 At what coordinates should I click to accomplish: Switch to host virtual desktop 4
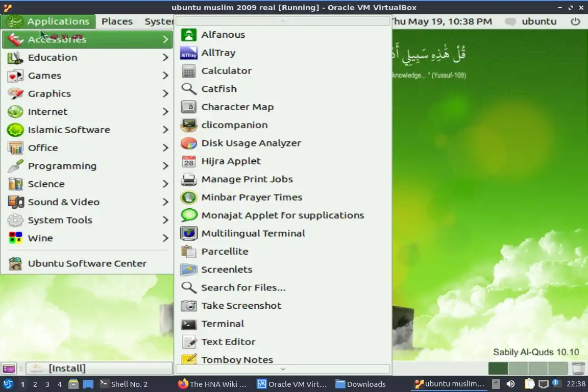pyautogui.click(x=59, y=384)
